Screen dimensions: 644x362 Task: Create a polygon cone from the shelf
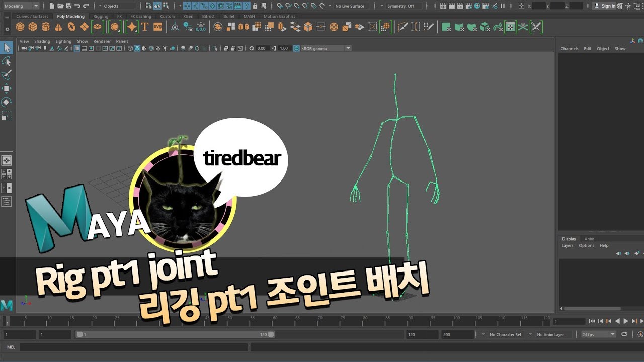pos(58,27)
